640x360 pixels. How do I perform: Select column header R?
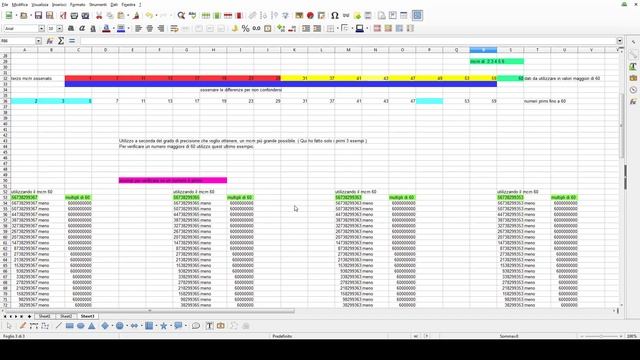pyautogui.click(x=483, y=50)
